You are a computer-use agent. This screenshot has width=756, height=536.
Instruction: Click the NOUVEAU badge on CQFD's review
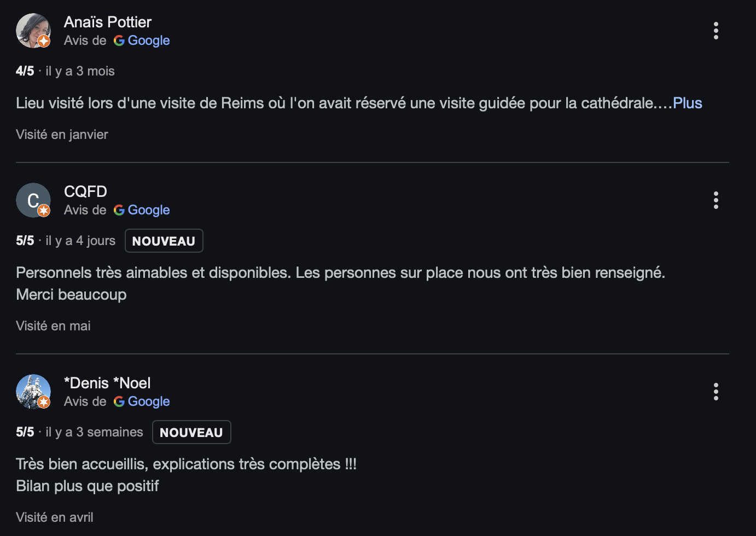164,241
